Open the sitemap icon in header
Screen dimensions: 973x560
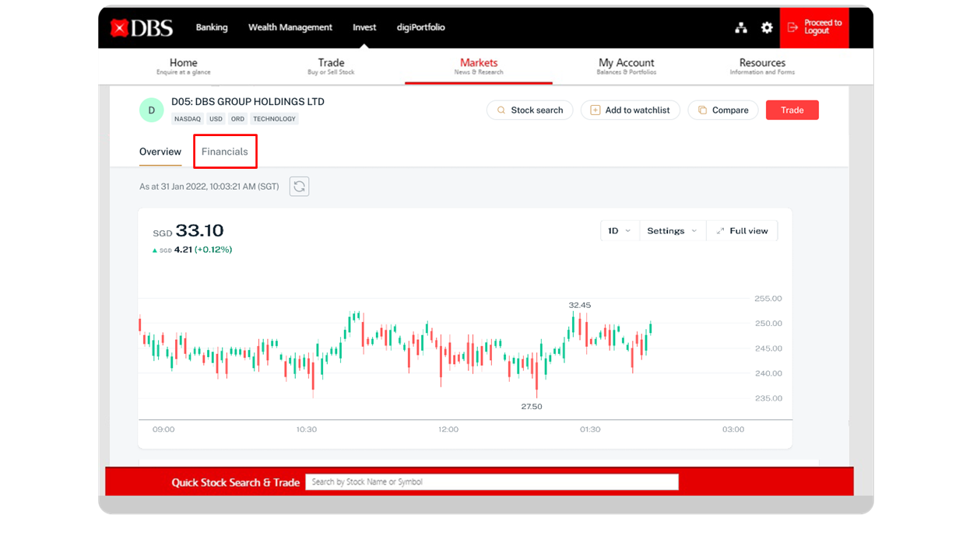coord(741,28)
